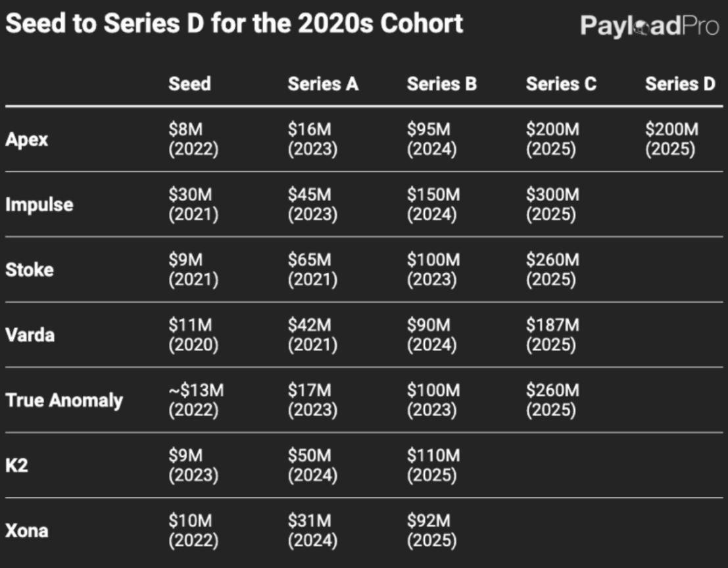Click Apex's $200M Series D cell
The image size is (728, 568).
click(671, 139)
